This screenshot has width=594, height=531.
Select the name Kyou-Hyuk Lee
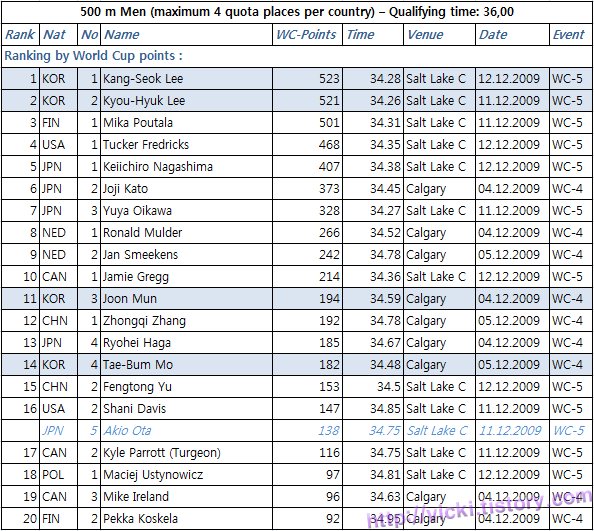(144, 101)
